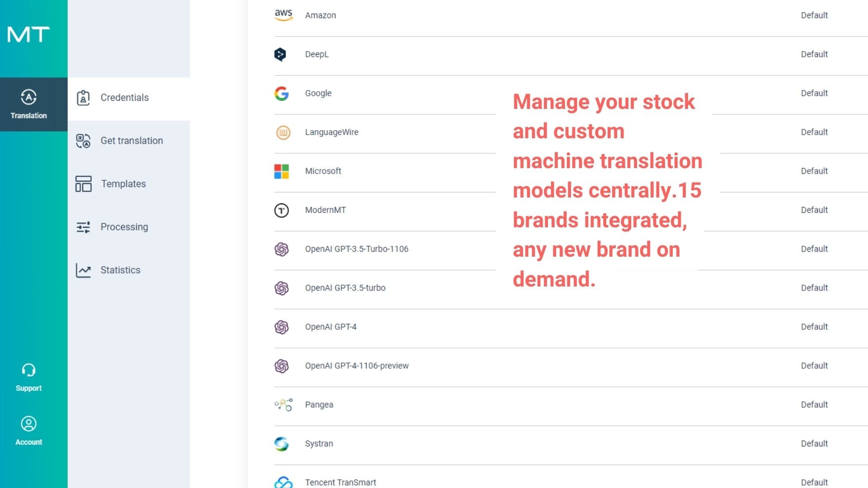Open the Statistics menu item
The image size is (868, 488).
120,270
